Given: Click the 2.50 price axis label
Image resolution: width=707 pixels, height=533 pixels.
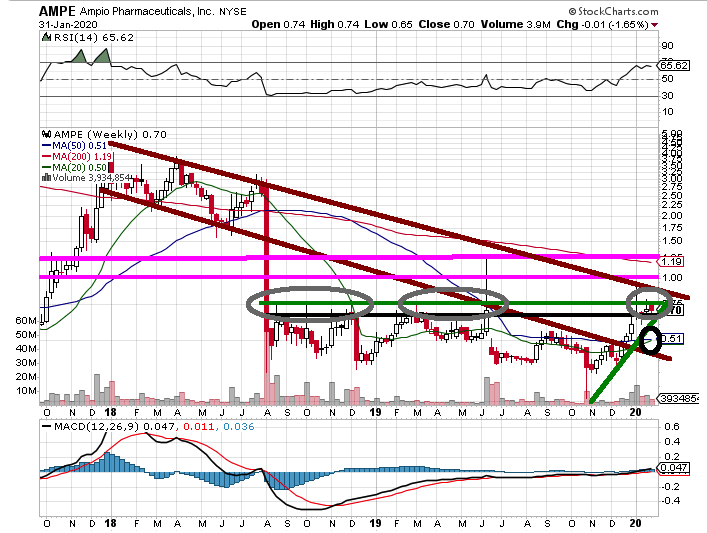Looking at the screenshot, I should (x=671, y=196).
